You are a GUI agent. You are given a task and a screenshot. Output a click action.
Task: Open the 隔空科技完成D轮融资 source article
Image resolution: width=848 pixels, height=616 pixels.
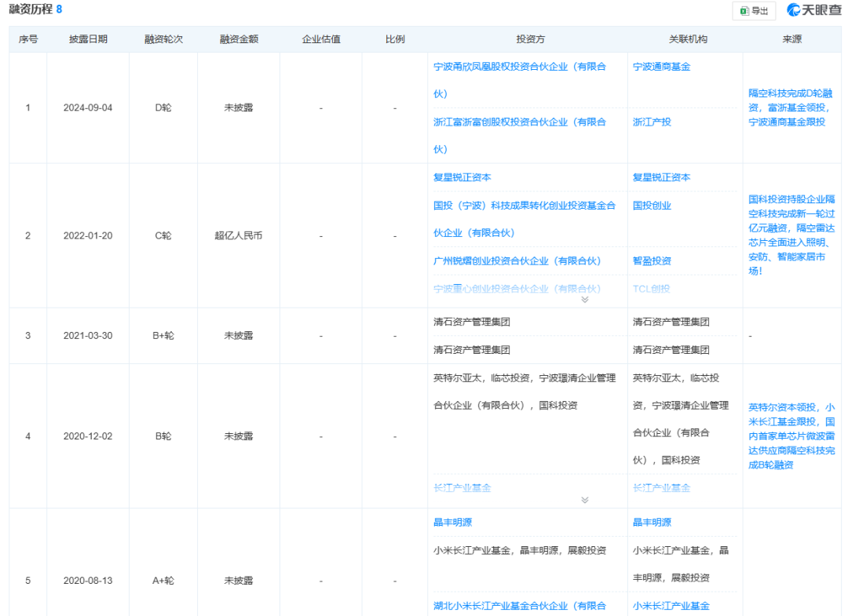tap(790, 108)
